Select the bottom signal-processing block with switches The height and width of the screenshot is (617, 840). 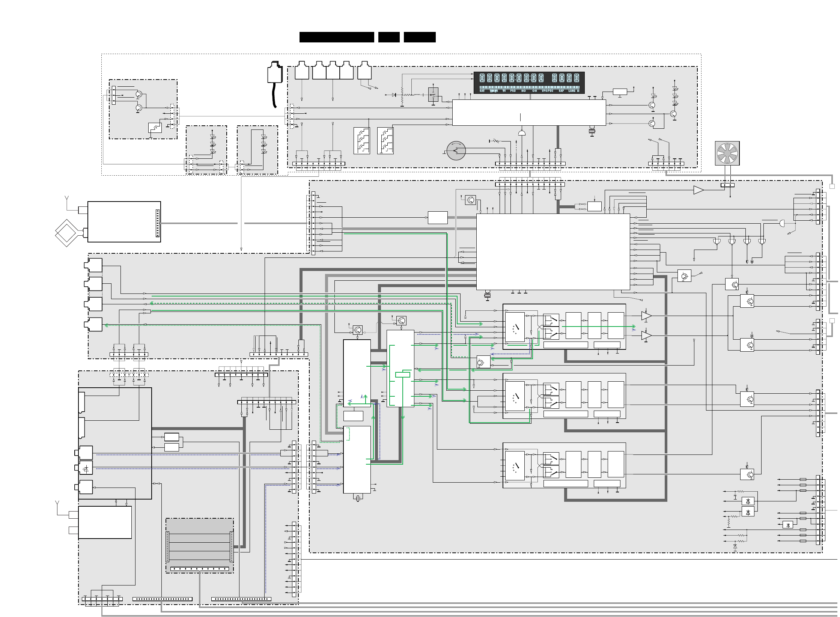[x=564, y=465]
